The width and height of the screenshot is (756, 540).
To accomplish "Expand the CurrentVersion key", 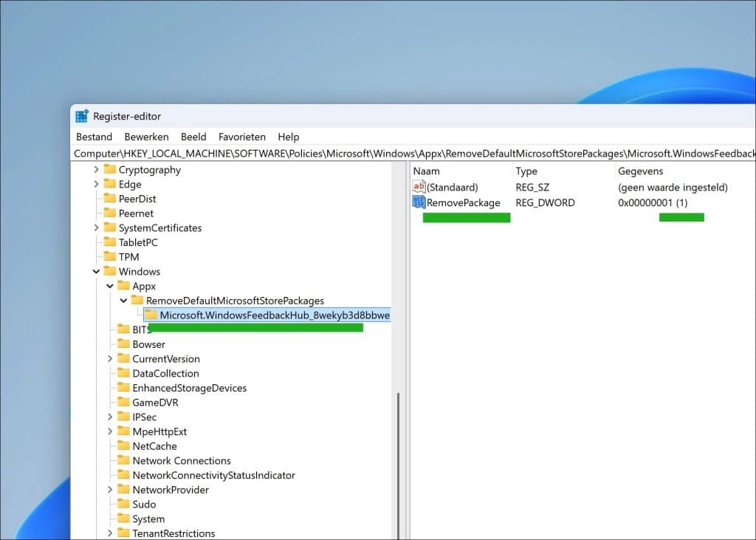I will tap(110, 358).
